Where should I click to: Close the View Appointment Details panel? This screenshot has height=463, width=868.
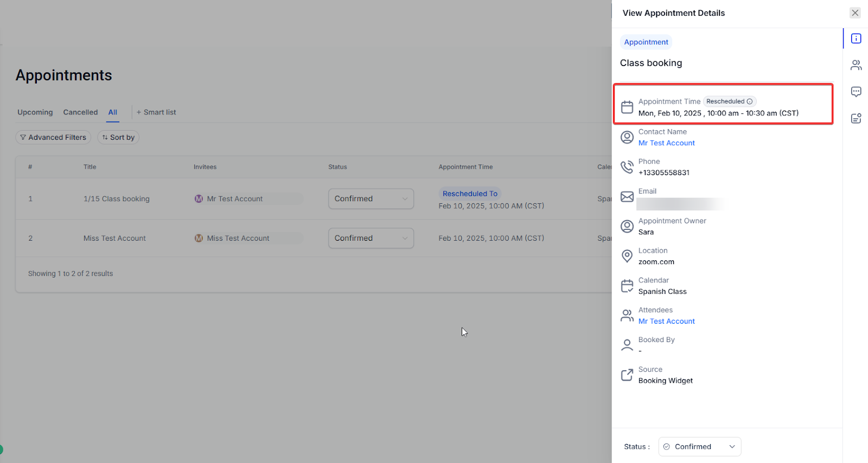click(x=855, y=13)
